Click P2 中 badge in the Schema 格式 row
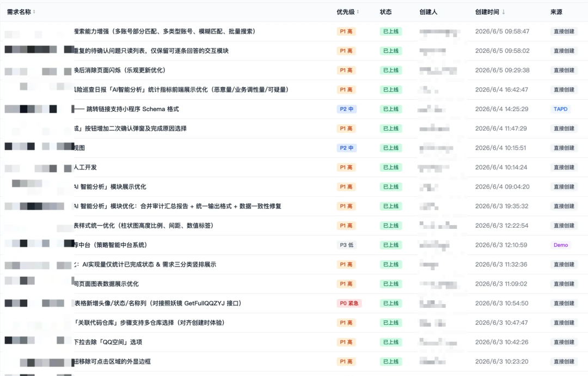 pyautogui.click(x=346, y=109)
